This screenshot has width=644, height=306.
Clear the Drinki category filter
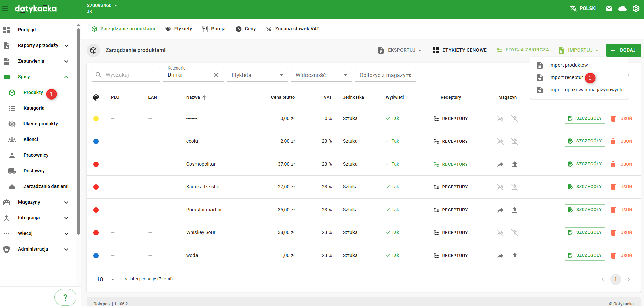pyautogui.click(x=216, y=75)
